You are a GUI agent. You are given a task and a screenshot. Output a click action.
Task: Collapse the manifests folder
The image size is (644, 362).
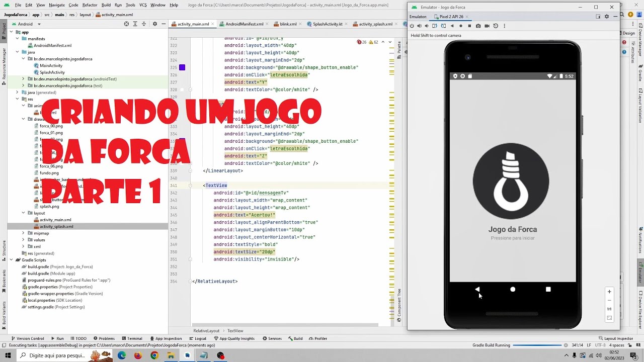tap(17, 39)
